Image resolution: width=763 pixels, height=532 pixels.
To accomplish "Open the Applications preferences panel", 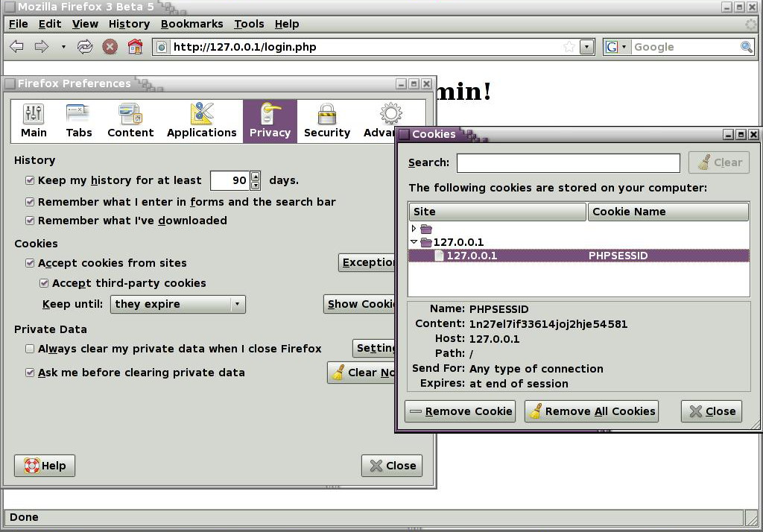I will click(x=201, y=121).
